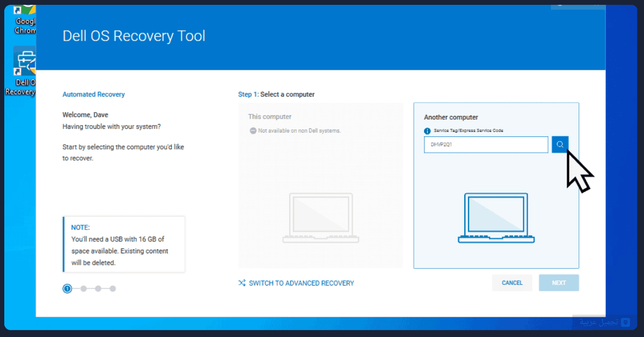Click the info icon beside Service Tag label
Screen dimensions: 644x337
point(428,131)
